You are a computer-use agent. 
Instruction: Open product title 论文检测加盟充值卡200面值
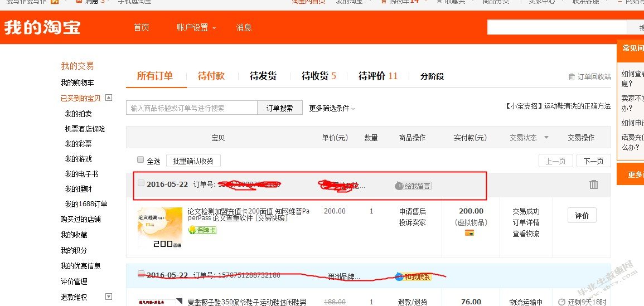(249, 215)
